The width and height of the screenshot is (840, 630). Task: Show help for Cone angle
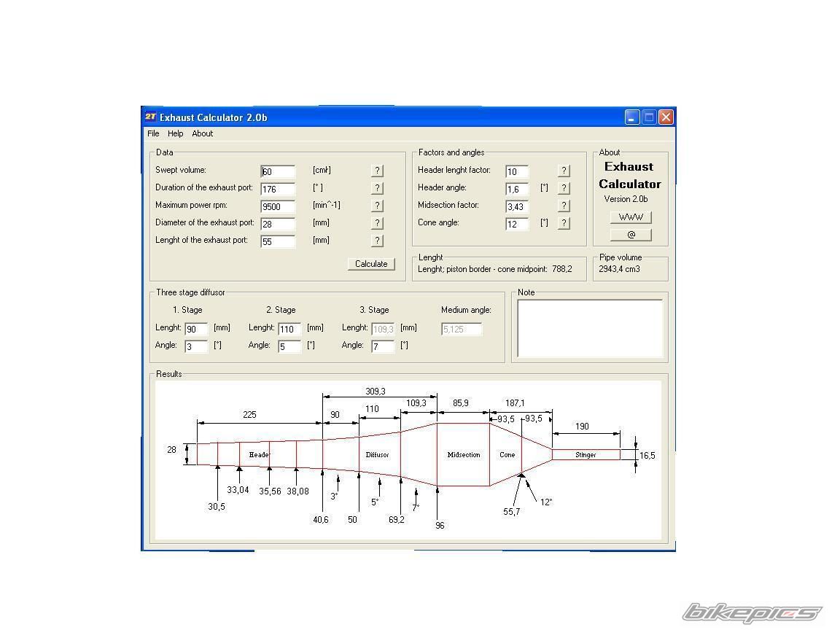point(564,223)
